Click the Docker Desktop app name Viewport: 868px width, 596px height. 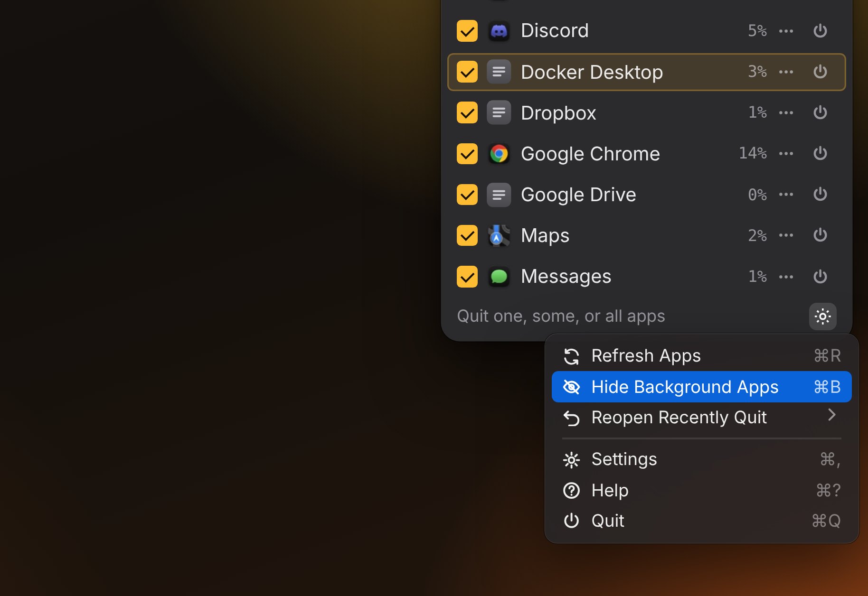point(592,72)
